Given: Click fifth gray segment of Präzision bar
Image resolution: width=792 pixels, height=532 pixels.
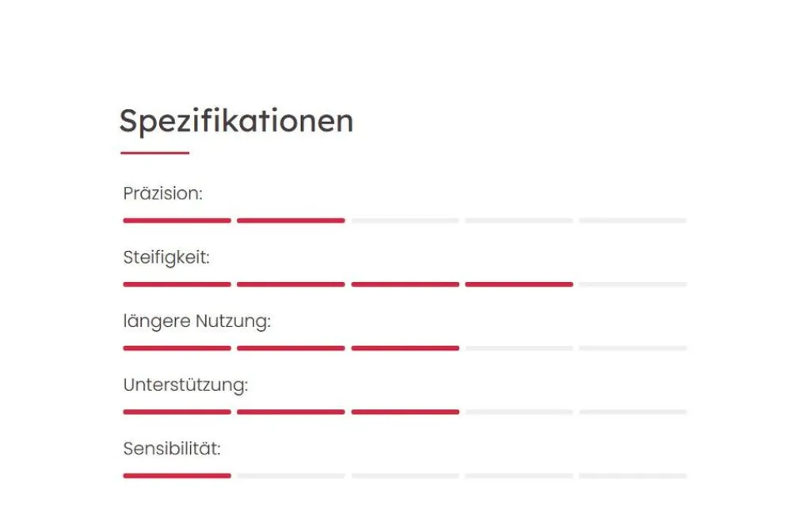Looking at the screenshot, I should [632, 221].
